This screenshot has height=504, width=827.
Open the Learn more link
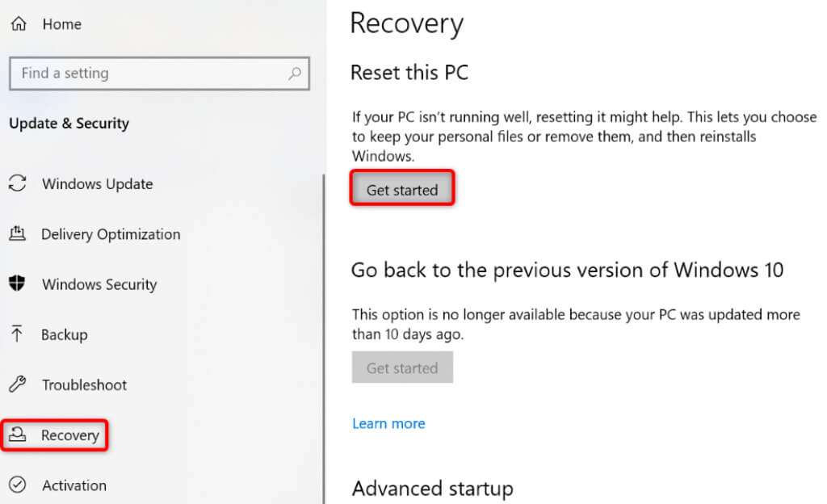click(388, 423)
